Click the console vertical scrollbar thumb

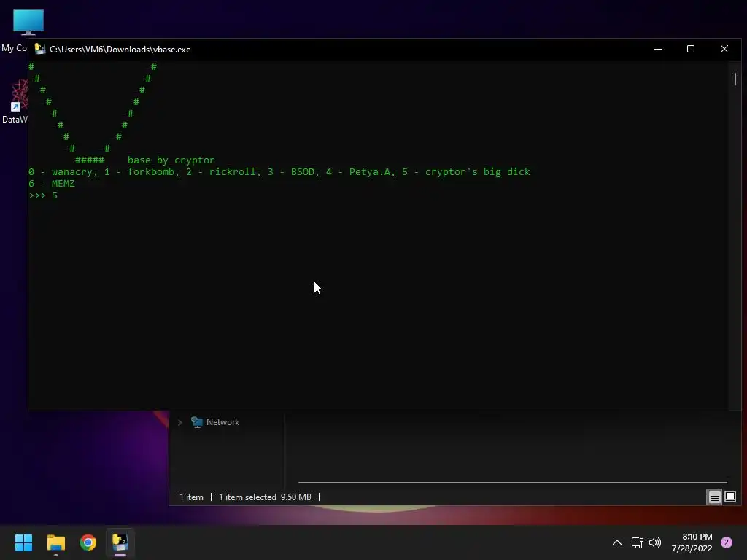[x=735, y=79]
